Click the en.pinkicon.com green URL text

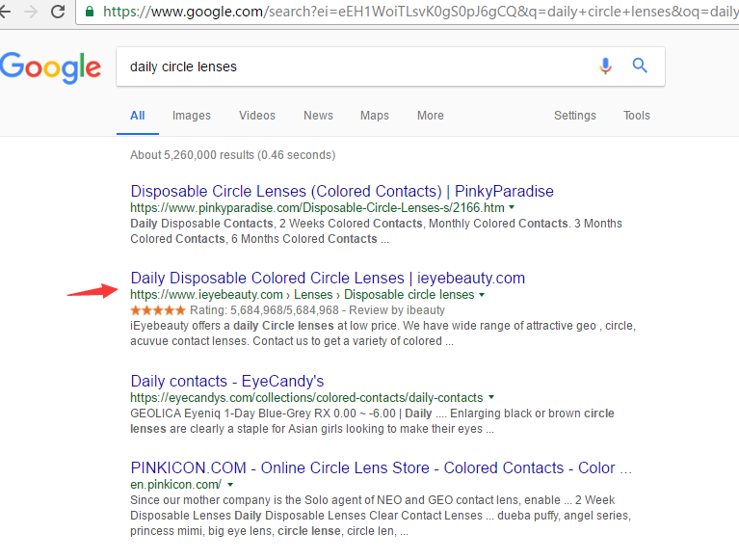pyautogui.click(x=175, y=485)
